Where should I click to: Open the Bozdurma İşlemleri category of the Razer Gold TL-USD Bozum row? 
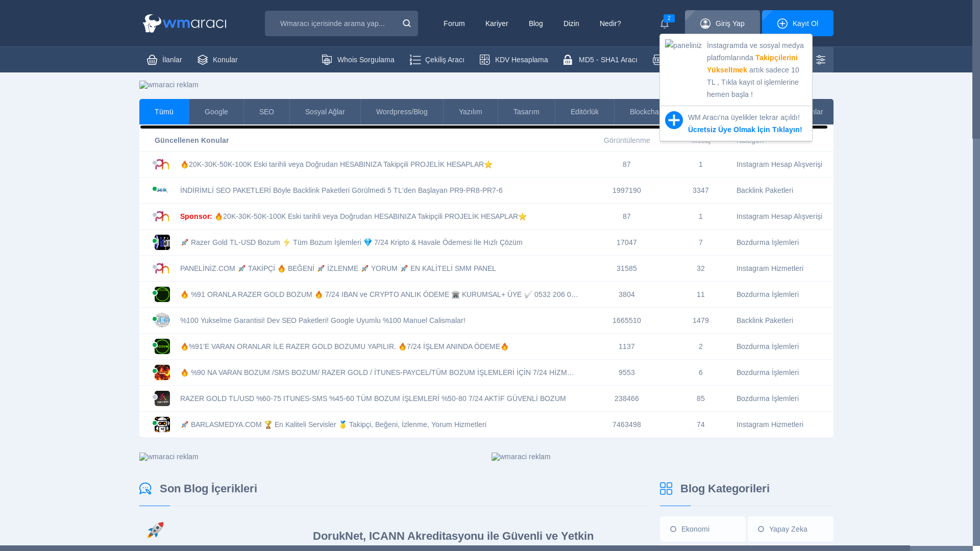coord(768,242)
